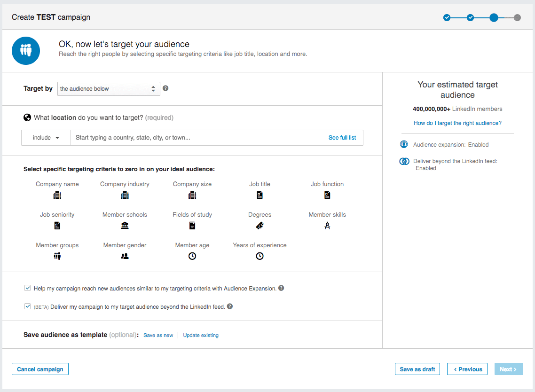Screen dimensions: 535x392
Task: Select the Company name criteria label
Action: [57, 184]
